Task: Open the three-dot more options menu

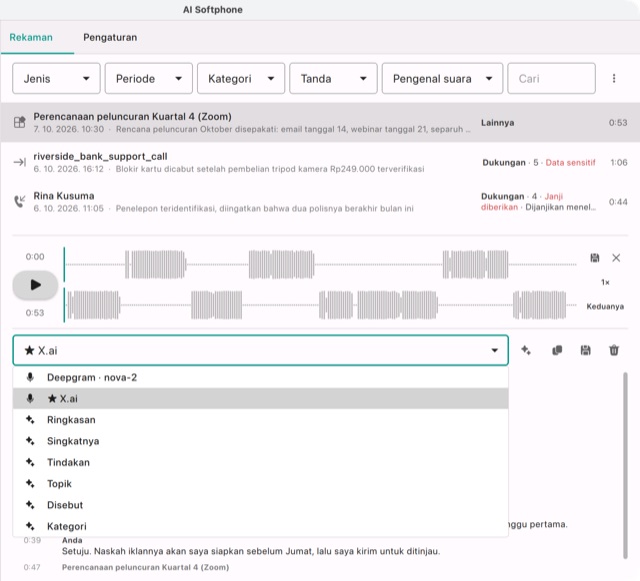Action: (613, 78)
